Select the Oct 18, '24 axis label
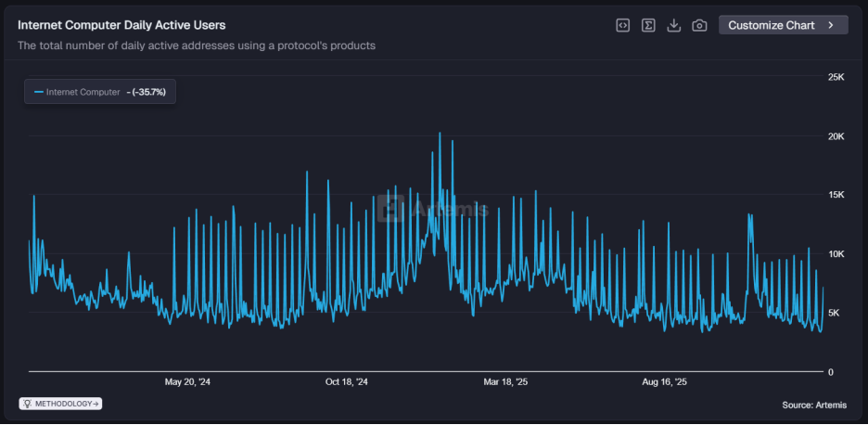 click(347, 381)
